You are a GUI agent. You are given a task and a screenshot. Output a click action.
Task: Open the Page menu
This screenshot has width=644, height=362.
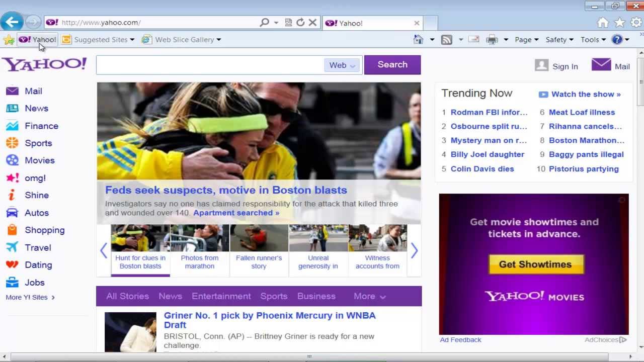527,40
